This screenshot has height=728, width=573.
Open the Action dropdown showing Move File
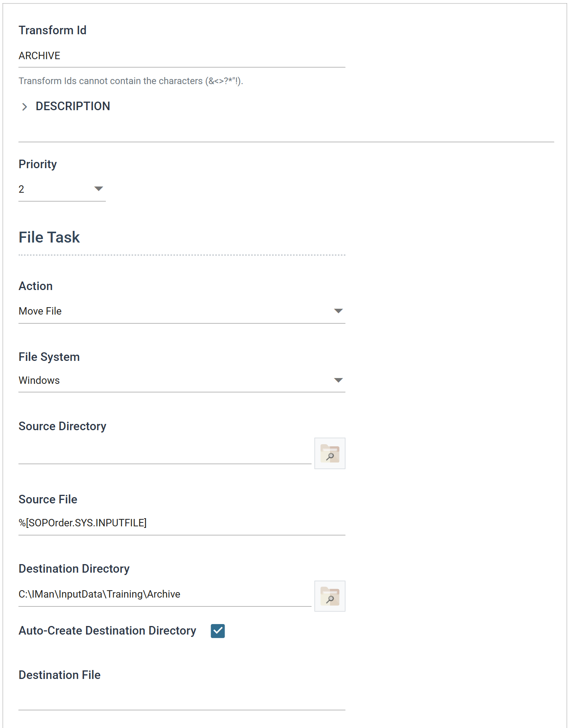coord(182,311)
